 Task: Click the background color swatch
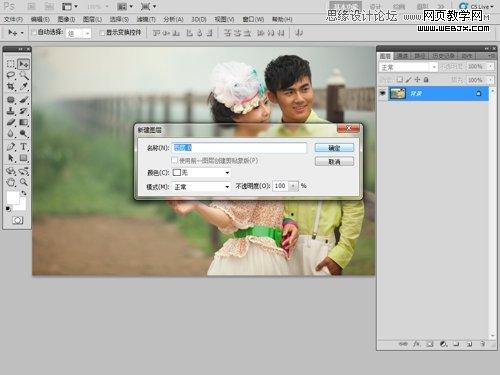pos(22,206)
